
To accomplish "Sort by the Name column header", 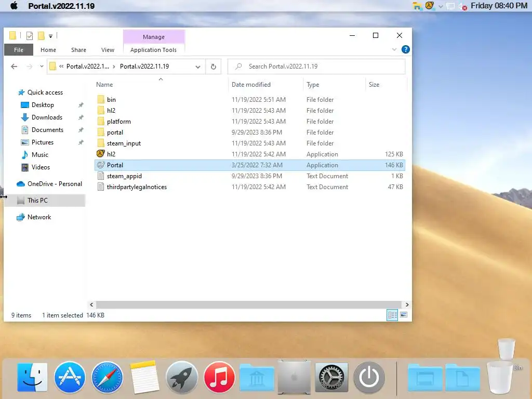I will pyautogui.click(x=161, y=85).
